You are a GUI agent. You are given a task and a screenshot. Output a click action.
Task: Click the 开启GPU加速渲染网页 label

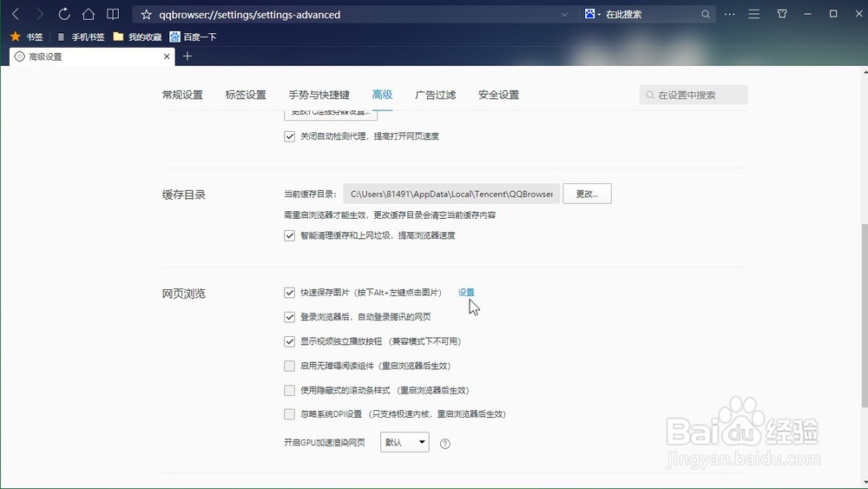pos(325,442)
